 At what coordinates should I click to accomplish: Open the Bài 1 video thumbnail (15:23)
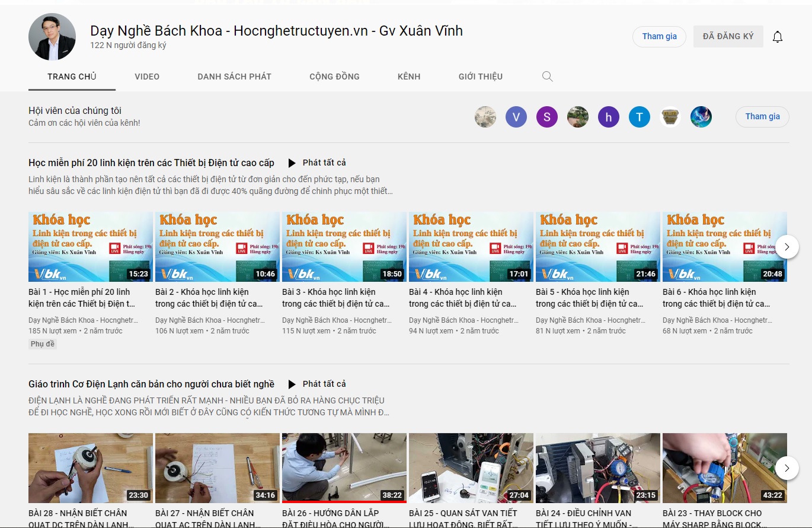91,247
